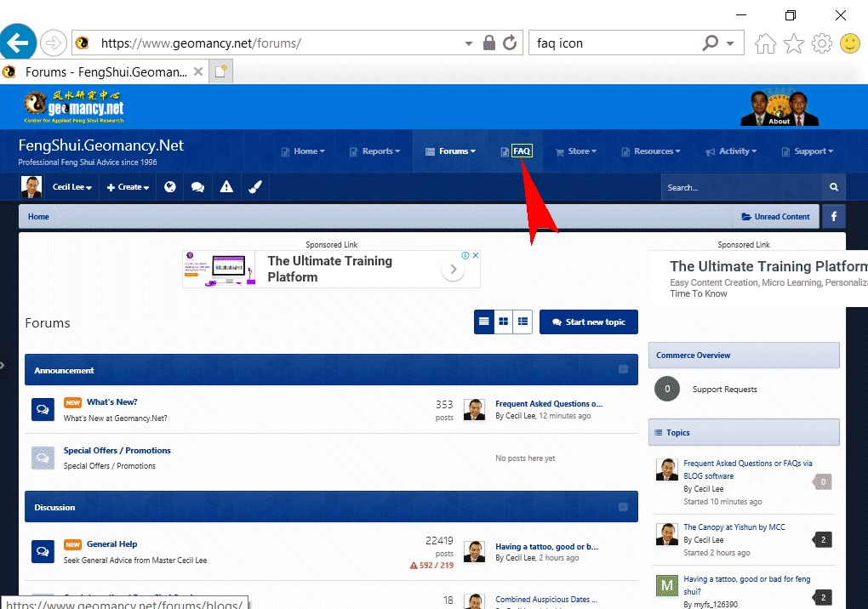The height and width of the screenshot is (609, 868).
Task: Collapse the Discussion category
Action: (623, 507)
